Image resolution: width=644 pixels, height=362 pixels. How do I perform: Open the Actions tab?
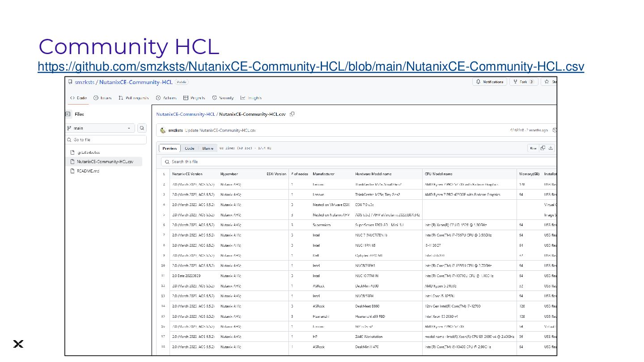[166, 98]
